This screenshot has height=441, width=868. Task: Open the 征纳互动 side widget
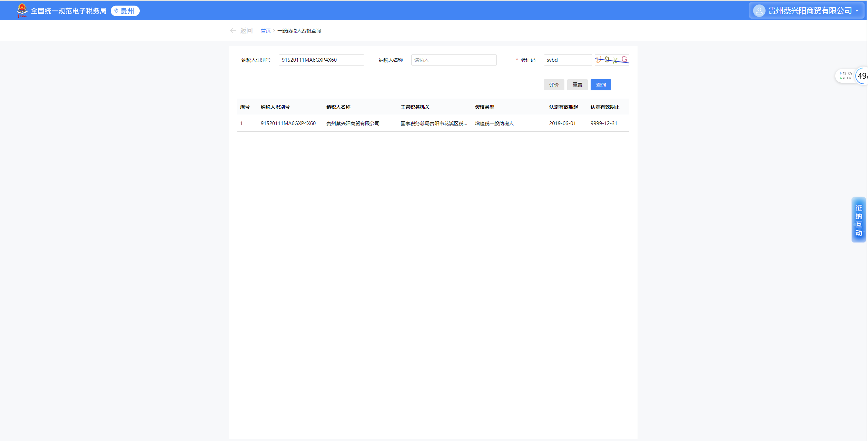(858, 220)
